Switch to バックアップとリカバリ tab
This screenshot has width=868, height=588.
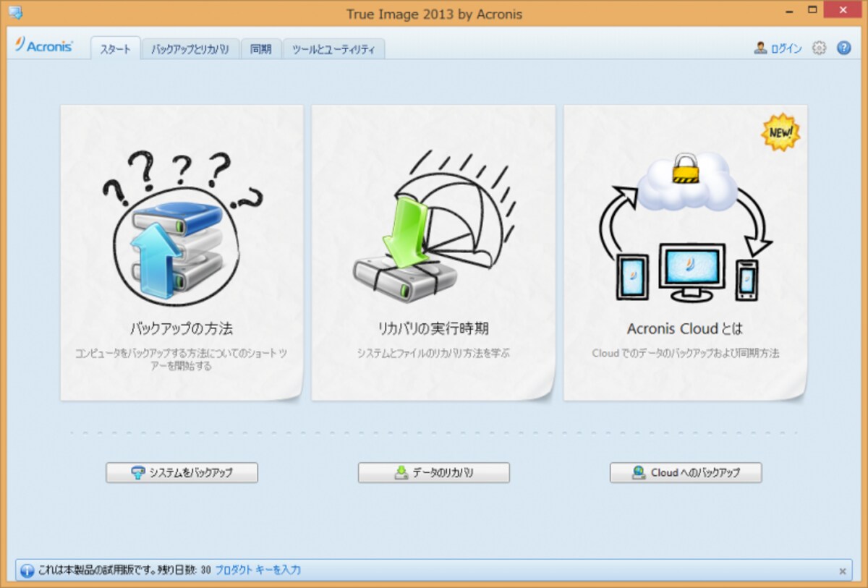coord(190,49)
